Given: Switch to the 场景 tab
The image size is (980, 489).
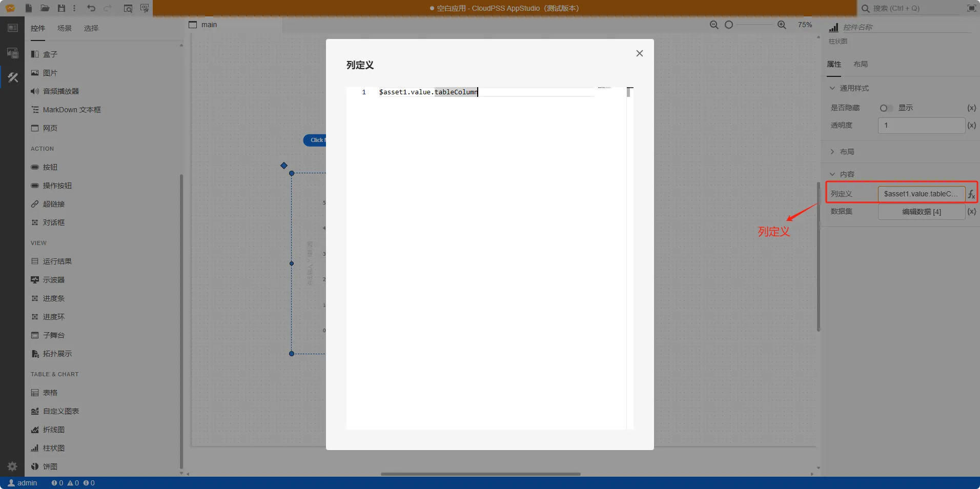Looking at the screenshot, I should click(x=65, y=28).
